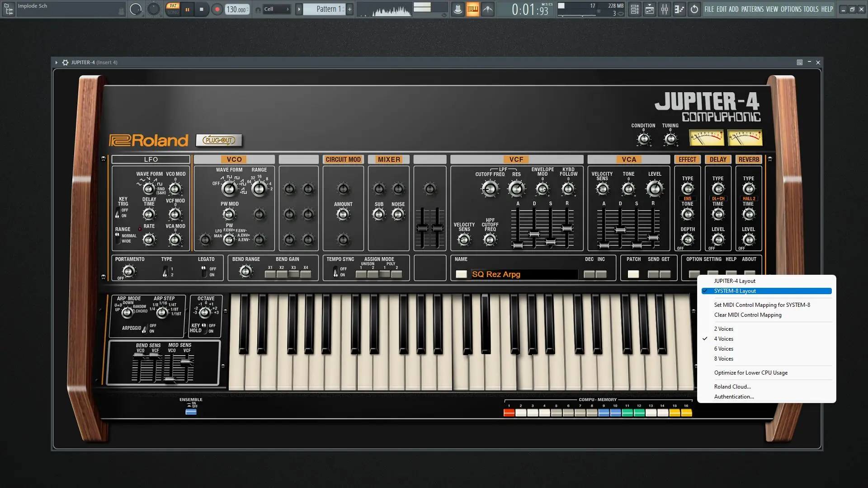868x488 pixels.
Task: Click the record button in transport
Action: (x=217, y=9)
